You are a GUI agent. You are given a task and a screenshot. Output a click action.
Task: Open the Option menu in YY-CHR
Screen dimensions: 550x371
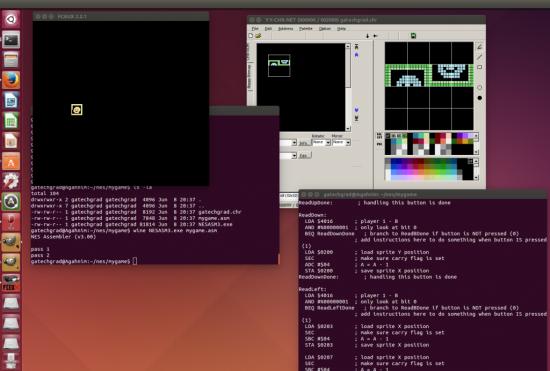point(324,28)
